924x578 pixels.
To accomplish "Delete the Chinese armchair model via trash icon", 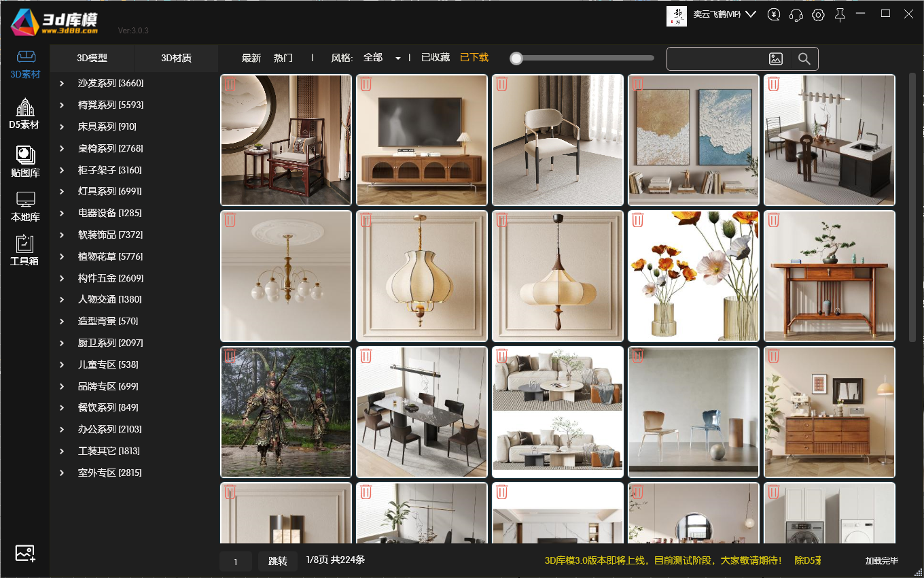I will click(x=230, y=84).
